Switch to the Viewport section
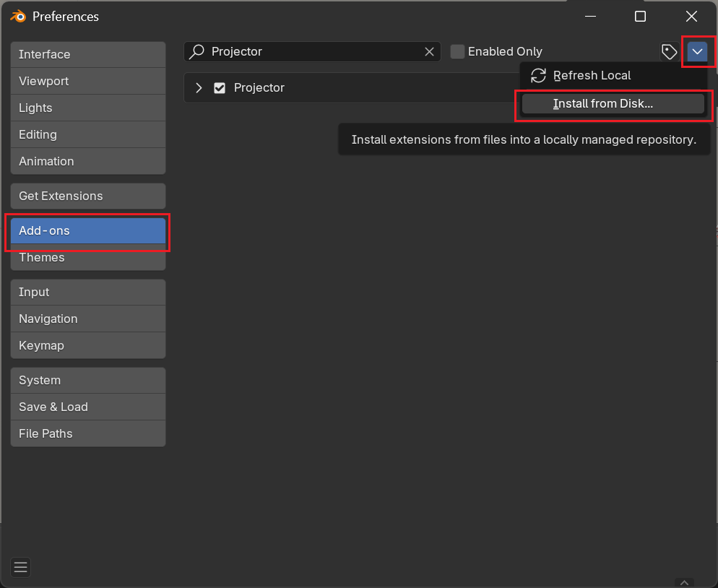 (88, 81)
